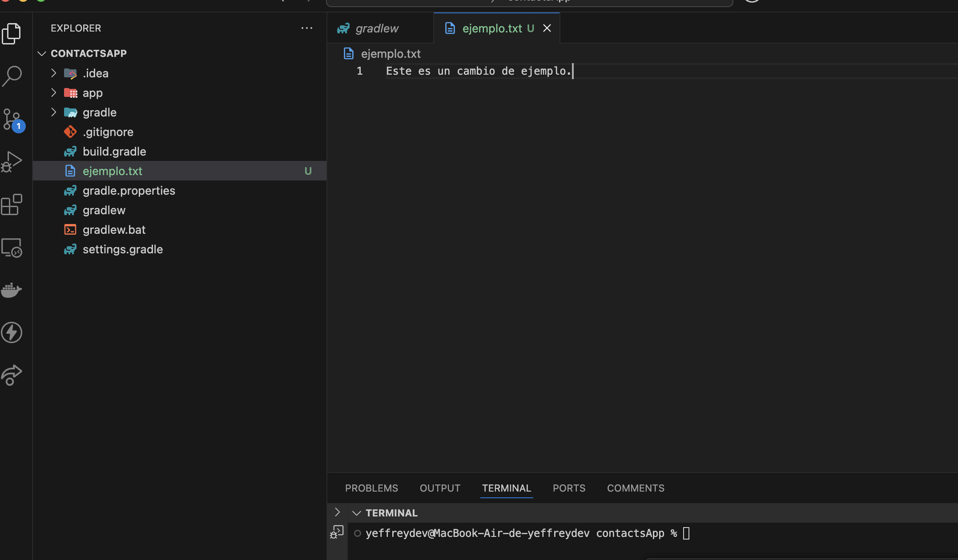
Task: Collapse the TERMINAL section header
Action: click(357, 512)
